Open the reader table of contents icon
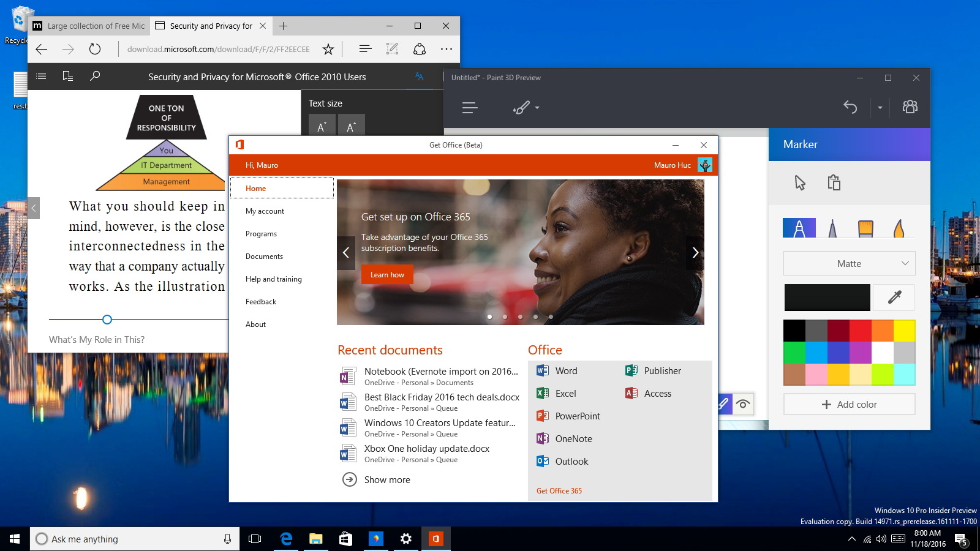Image resolution: width=980 pixels, height=551 pixels. click(41, 77)
